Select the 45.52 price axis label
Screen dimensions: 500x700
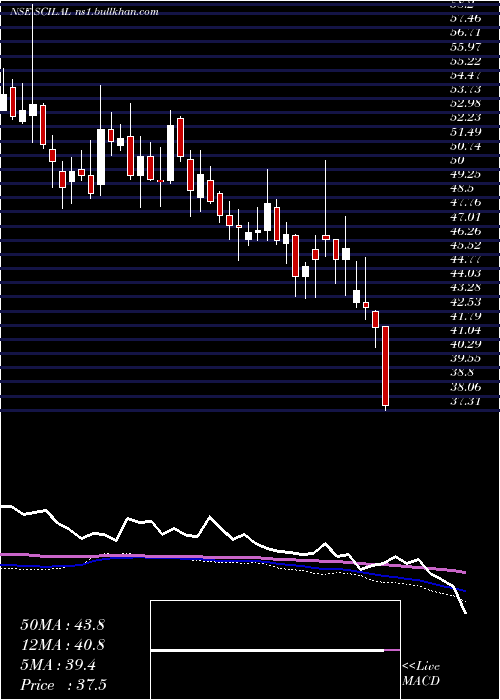click(467, 245)
